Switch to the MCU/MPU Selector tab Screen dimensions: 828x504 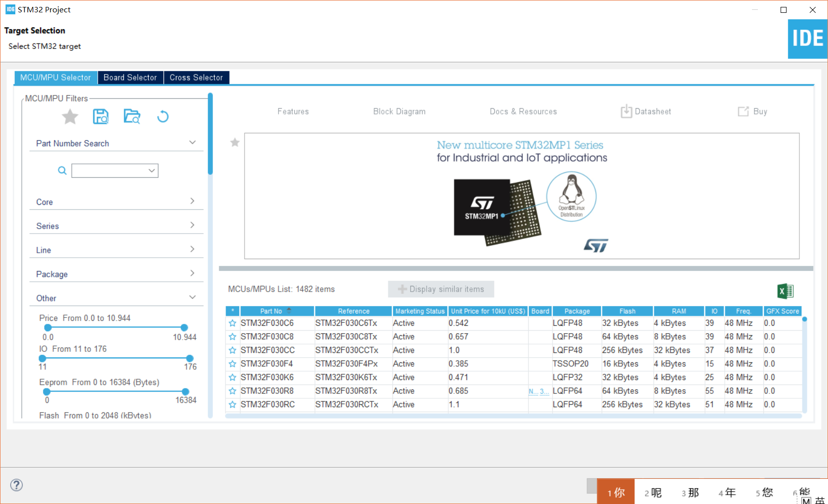(55, 78)
